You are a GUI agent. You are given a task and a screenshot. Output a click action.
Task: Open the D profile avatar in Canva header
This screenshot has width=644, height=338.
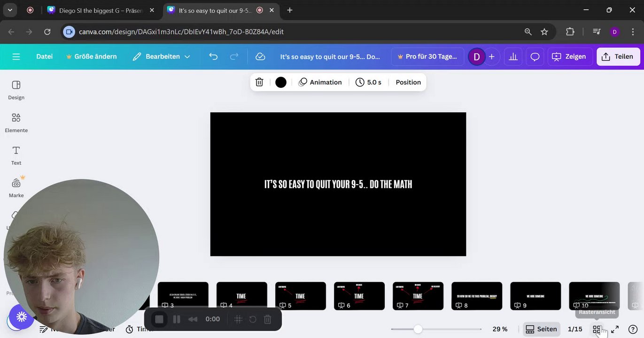click(476, 57)
